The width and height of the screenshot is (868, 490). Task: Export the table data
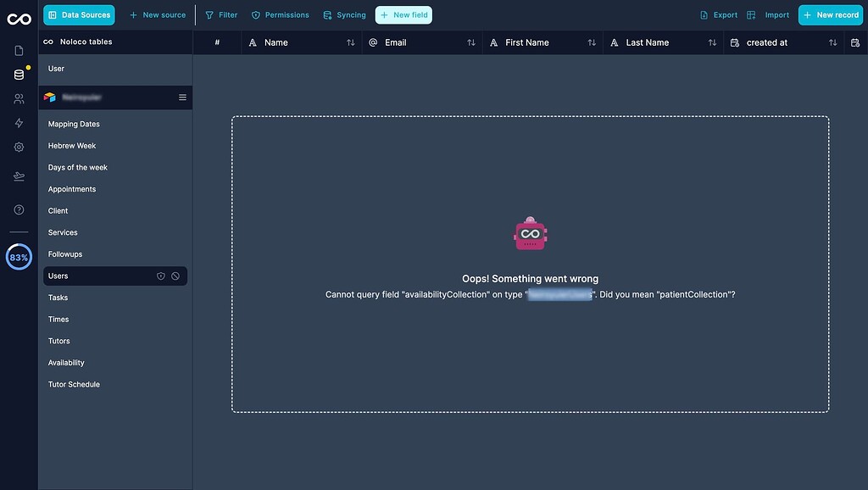(x=716, y=14)
